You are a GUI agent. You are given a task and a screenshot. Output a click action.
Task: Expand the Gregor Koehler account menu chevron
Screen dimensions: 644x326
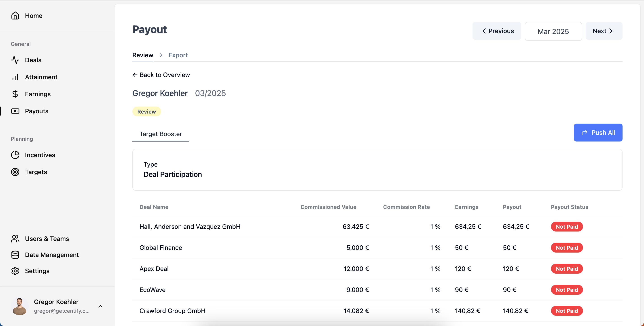(x=100, y=306)
